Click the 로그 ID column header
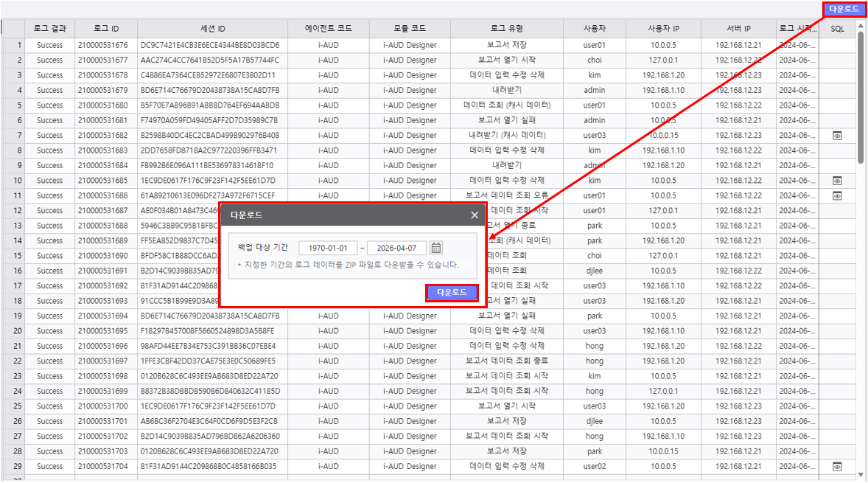 point(106,28)
